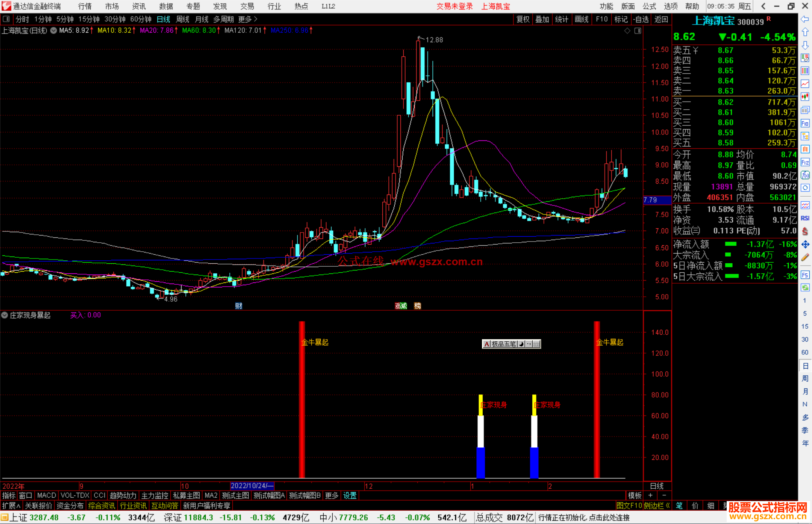812x524 pixels.
Task: Click the pencil drawing tool icon
Action: (805, 258)
